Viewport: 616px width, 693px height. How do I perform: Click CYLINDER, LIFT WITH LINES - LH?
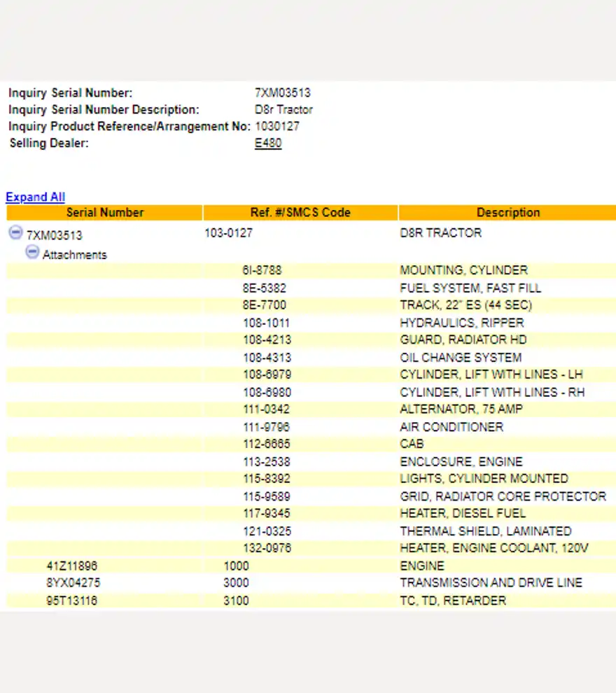click(x=491, y=374)
